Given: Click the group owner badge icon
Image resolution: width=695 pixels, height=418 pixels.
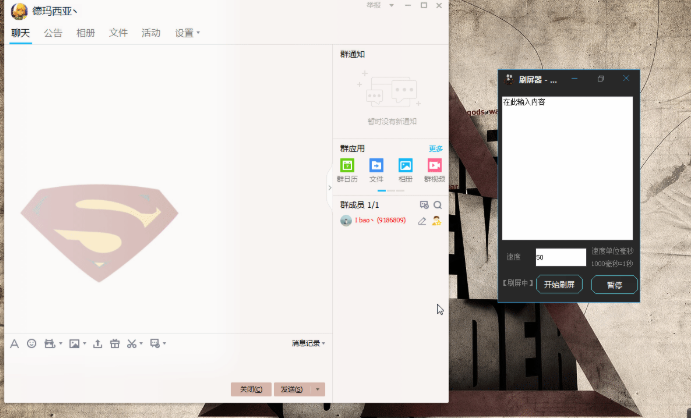Looking at the screenshot, I should click(437, 221).
